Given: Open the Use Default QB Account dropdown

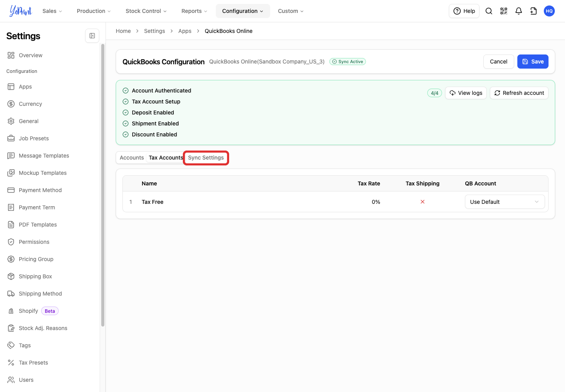Looking at the screenshot, I should pyautogui.click(x=505, y=202).
